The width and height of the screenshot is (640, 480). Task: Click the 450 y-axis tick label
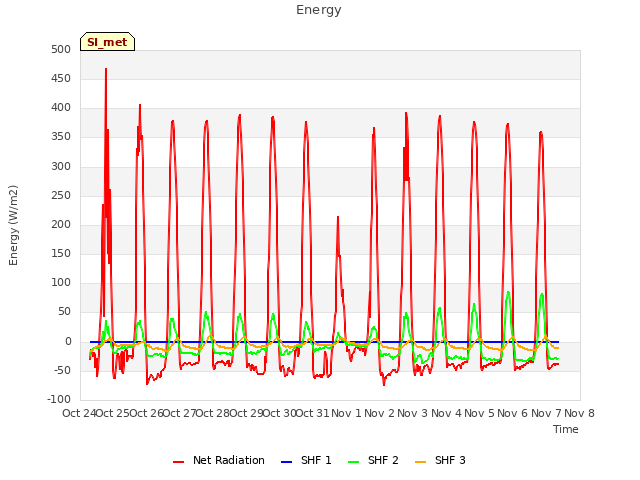point(61,78)
